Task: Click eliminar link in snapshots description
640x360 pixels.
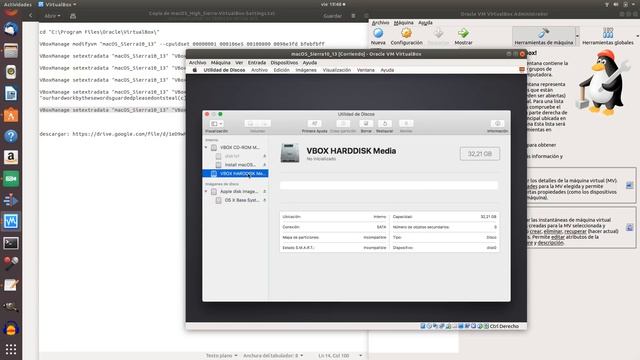Action: (x=553, y=231)
